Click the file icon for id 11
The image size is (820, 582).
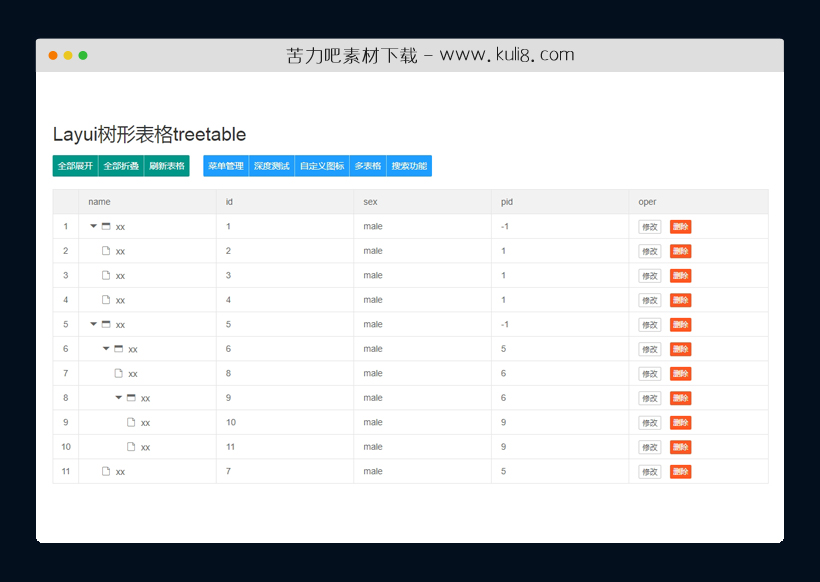tap(131, 447)
